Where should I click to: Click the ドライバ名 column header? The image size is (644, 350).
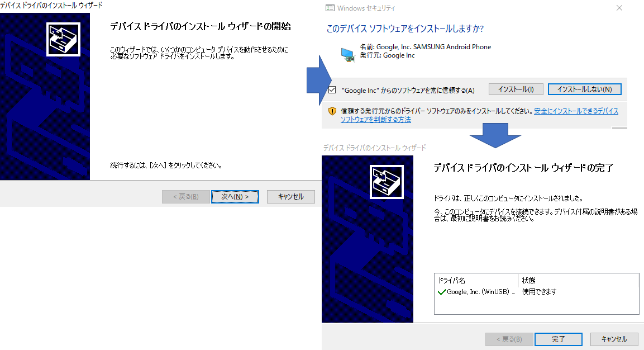[x=452, y=281]
